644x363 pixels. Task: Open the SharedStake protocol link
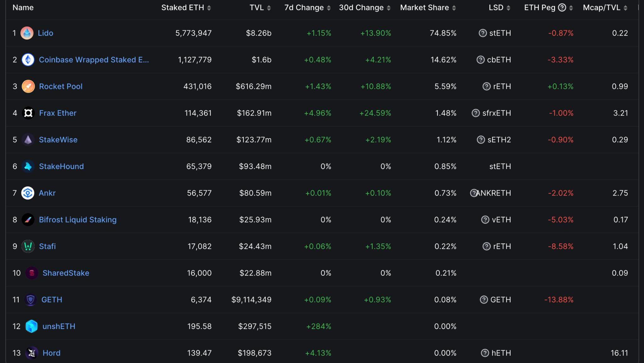point(66,273)
